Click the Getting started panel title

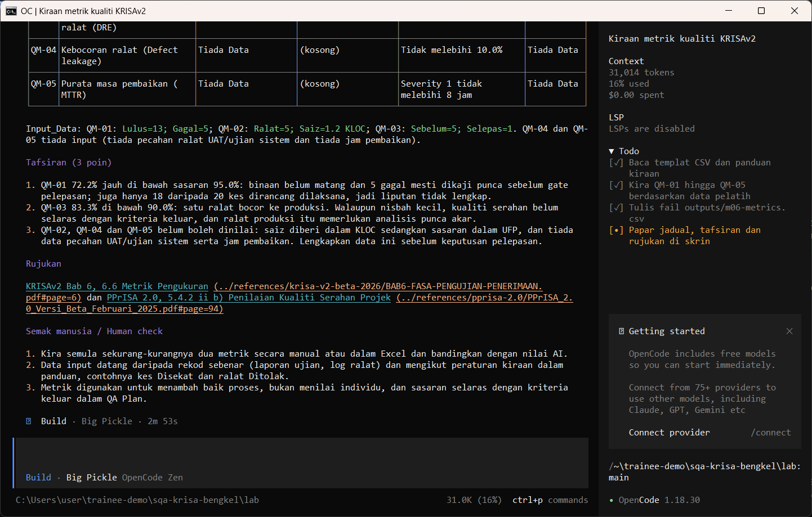[667, 331]
